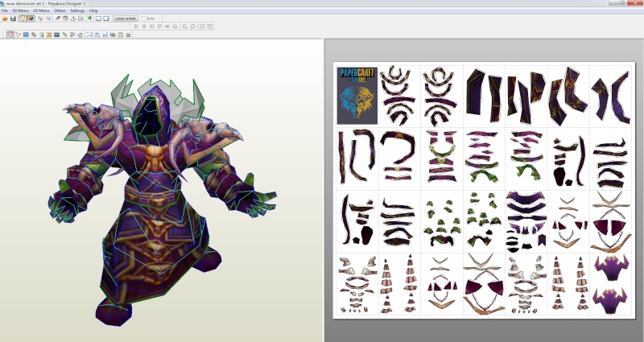Click the anchor icon in top toolbar
This screenshot has height=342, width=644.
[x=73, y=19]
